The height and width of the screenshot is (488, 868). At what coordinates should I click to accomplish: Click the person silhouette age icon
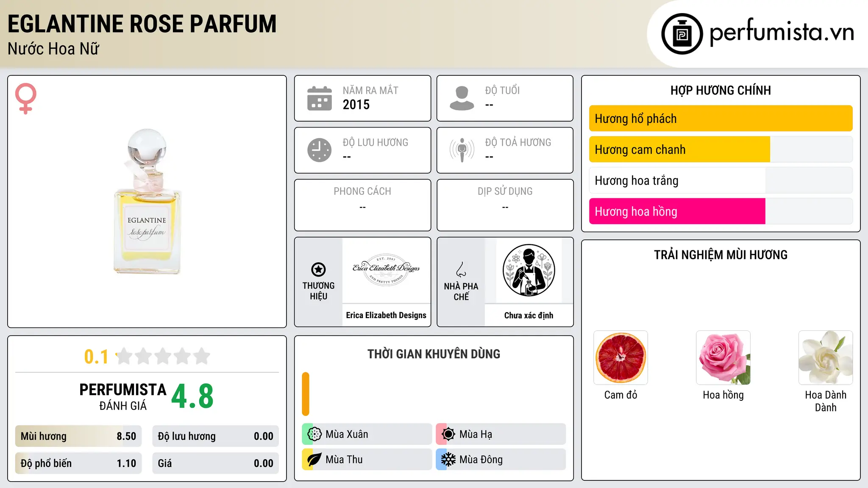click(x=462, y=98)
